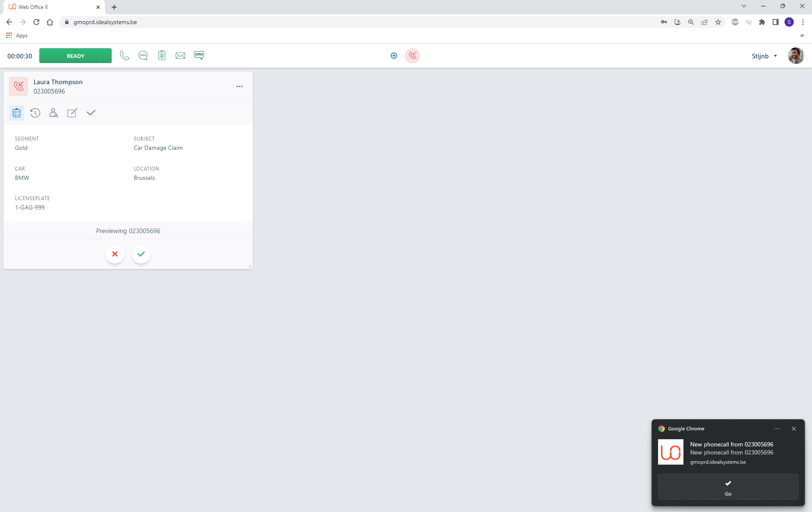Select READY status button

75,55
